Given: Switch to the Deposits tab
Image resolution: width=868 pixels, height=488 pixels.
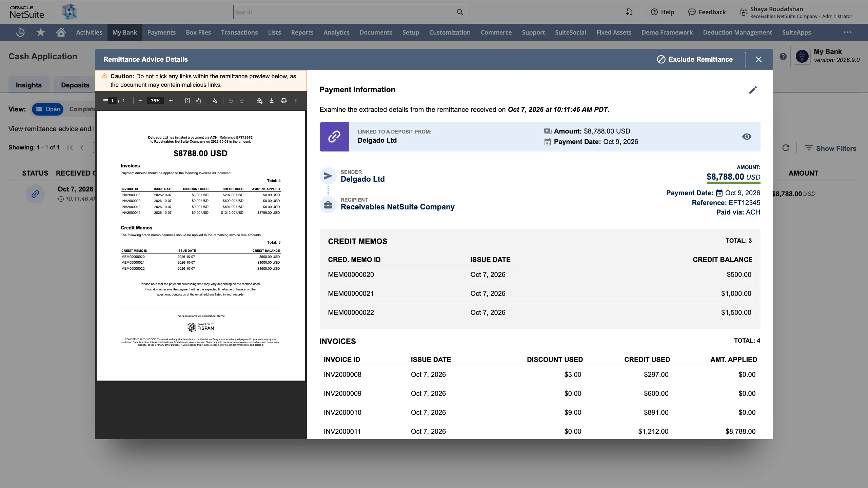Looking at the screenshot, I should (x=75, y=85).
